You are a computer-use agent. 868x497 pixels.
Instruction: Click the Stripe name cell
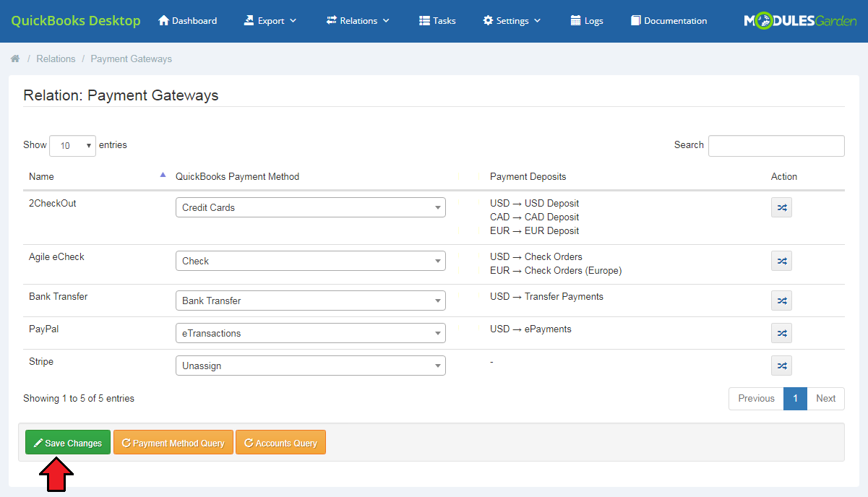[x=41, y=361]
